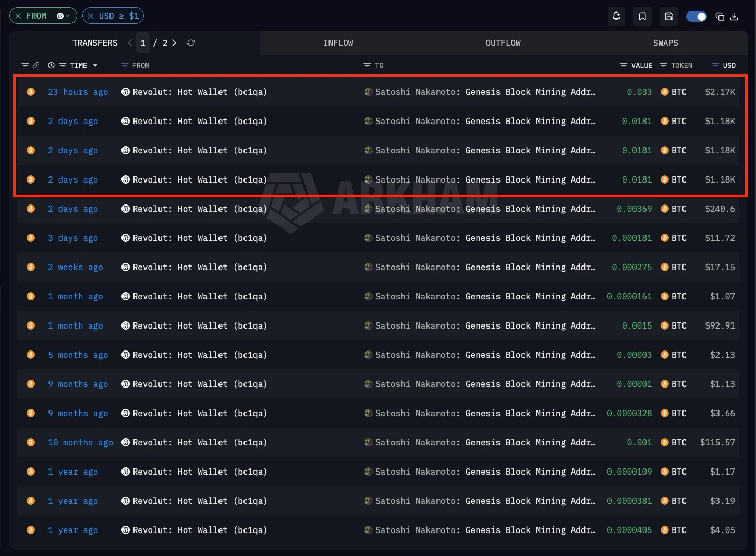Click the Bitcoin chain icon on the 3 days ago row
756x556 pixels.
click(31, 238)
